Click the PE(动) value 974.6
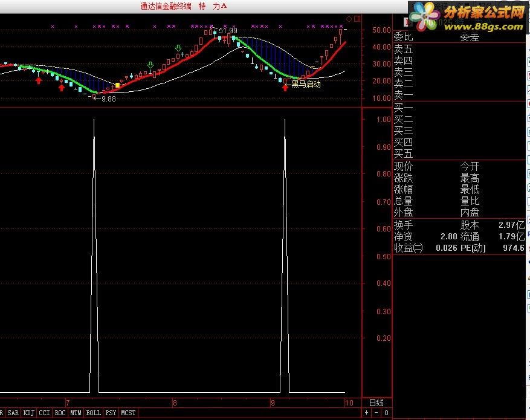Image resolution: width=530 pixels, height=420 pixels. click(x=514, y=248)
